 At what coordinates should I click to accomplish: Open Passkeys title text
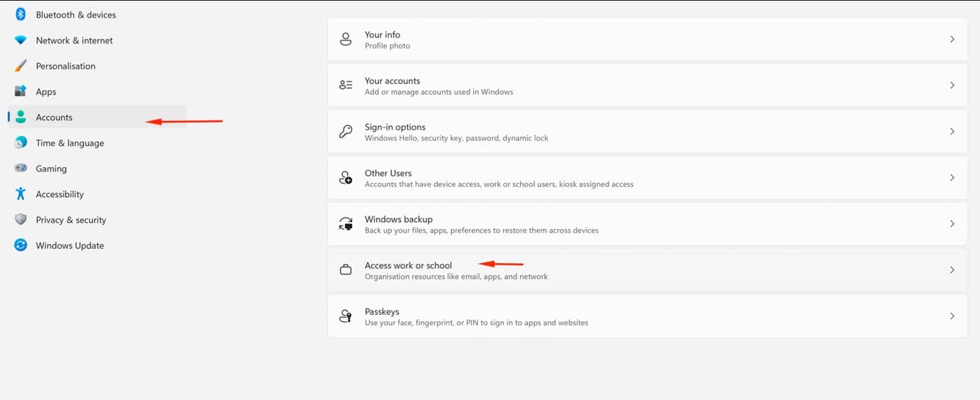coord(383,312)
